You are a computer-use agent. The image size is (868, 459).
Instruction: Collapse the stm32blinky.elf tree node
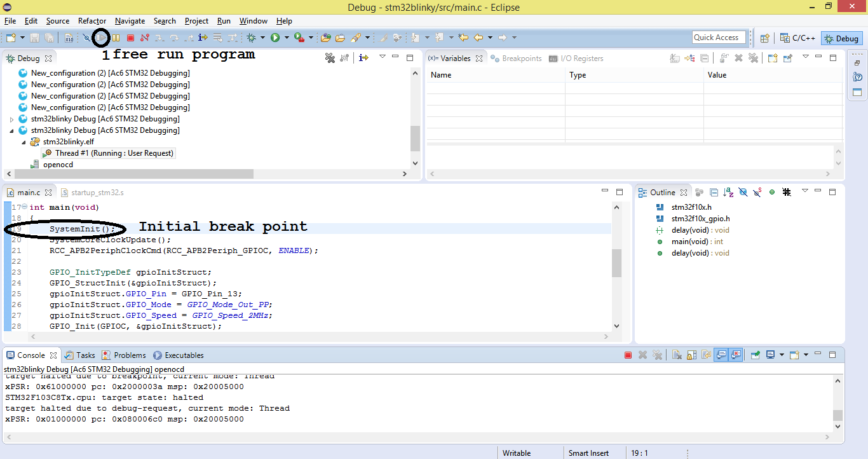coord(24,142)
